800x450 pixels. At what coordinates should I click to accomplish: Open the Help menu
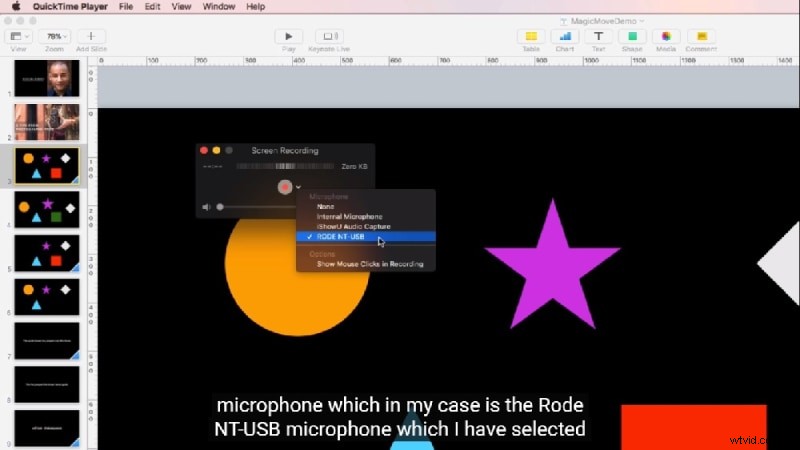tap(256, 7)
